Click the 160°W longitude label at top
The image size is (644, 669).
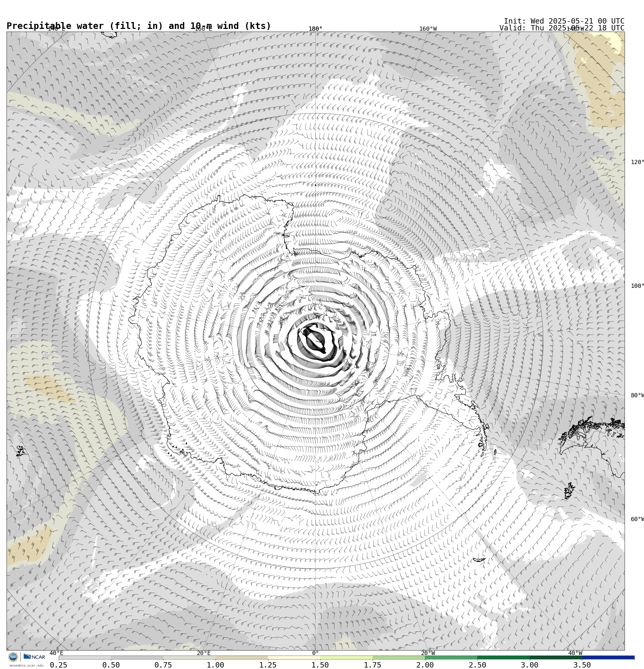tap(428, 29)
